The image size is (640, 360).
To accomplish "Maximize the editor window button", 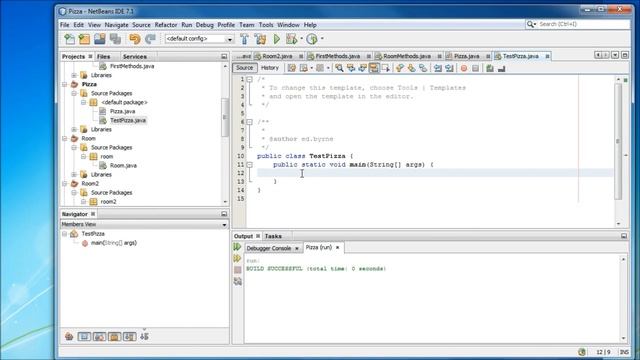I will tap(625, 55).
